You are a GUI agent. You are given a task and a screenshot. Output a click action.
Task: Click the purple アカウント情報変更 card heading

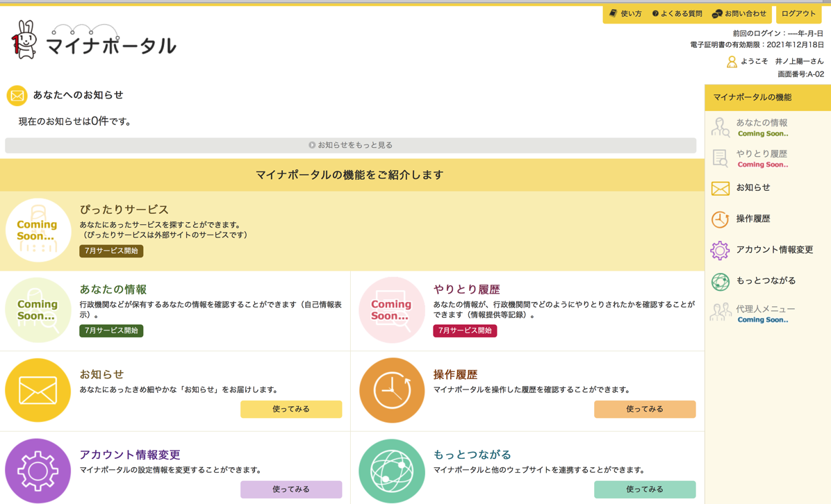130,455
